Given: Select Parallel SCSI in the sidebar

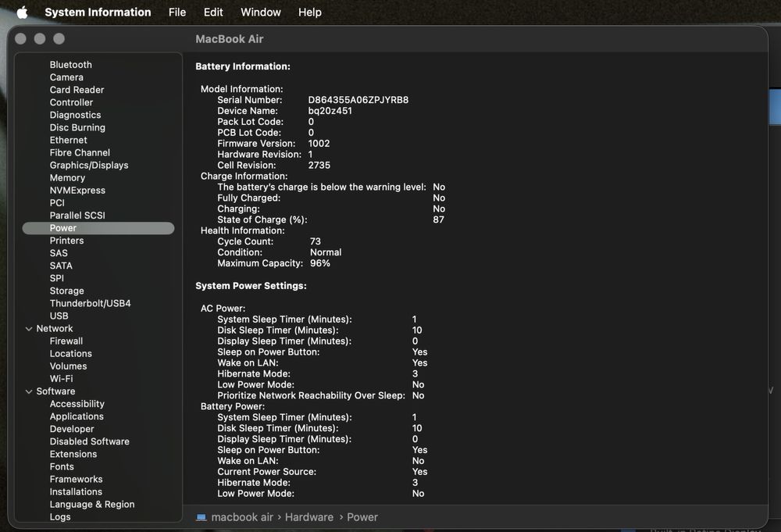Looking at the screenshot, I should tap(77, 215).
